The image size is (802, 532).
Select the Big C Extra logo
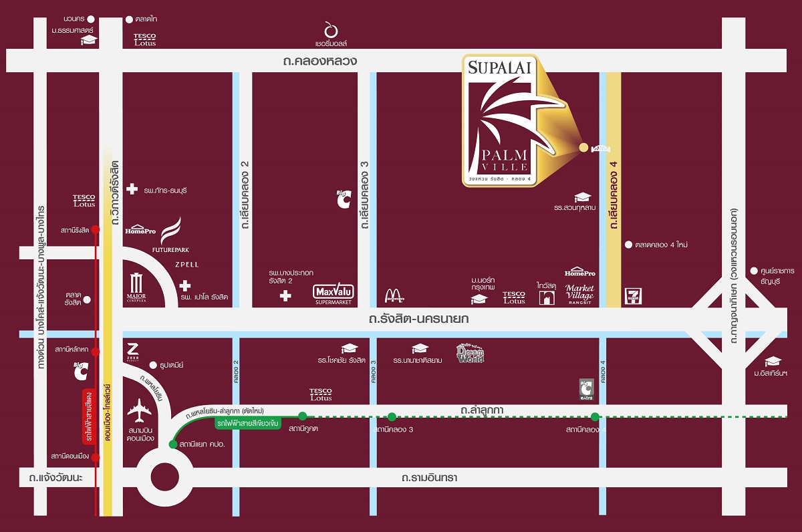(x=586, y=389)
